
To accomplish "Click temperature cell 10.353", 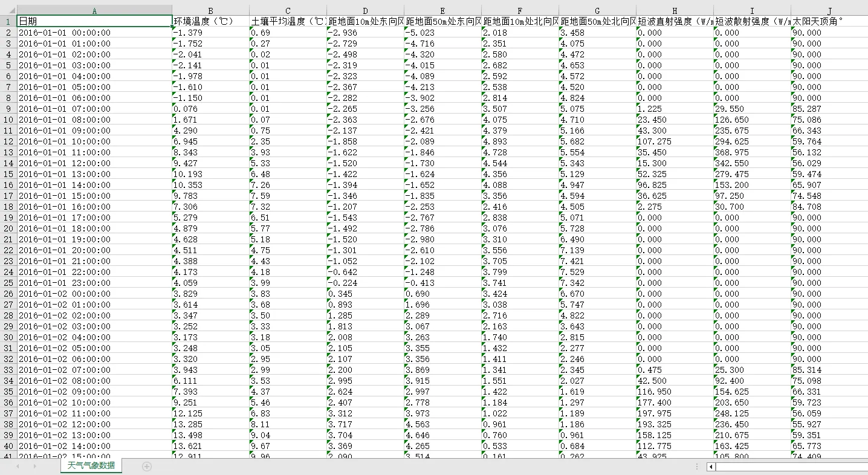I will pos(210,185).
